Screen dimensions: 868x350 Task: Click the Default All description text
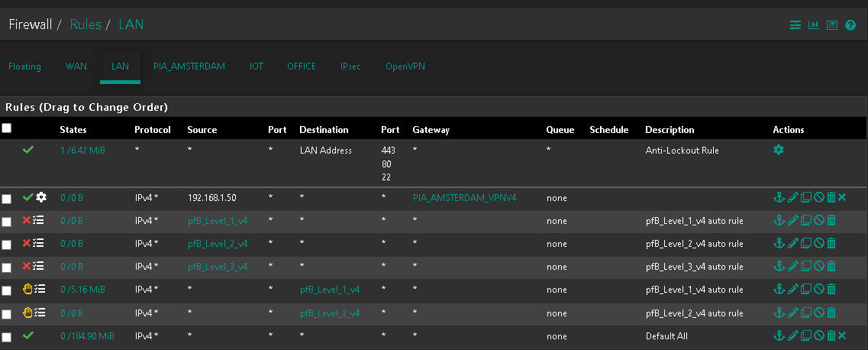(x=666, y=336)
